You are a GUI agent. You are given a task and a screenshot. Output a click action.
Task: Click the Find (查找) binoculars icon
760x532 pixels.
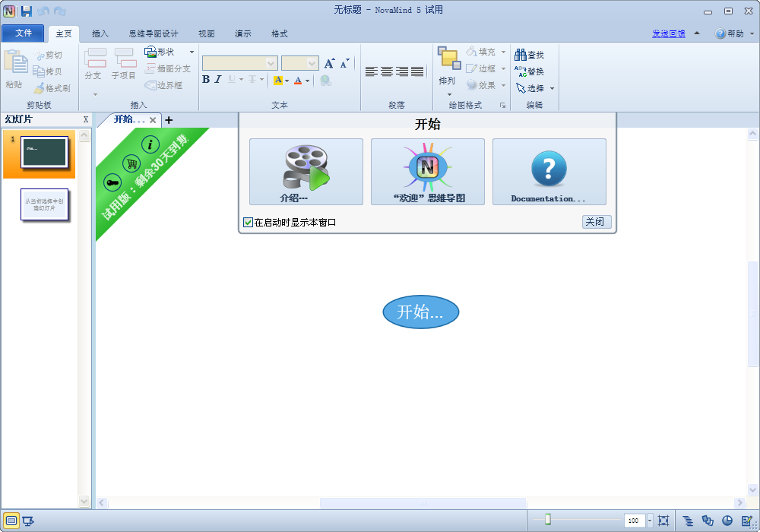521,54
